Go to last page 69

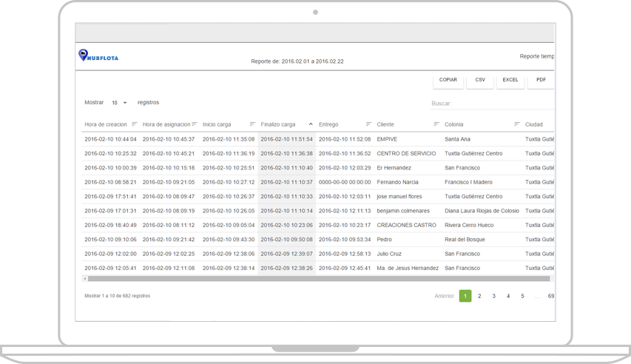tap(550, 296)
